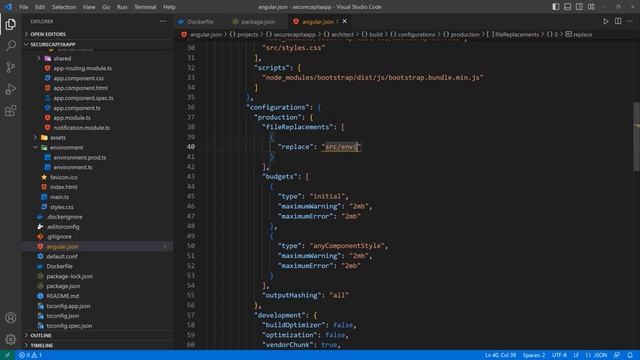Toggle the secondary side bar layout icon
The height and width of the screenshot is (360, 640).
point(579,7)
